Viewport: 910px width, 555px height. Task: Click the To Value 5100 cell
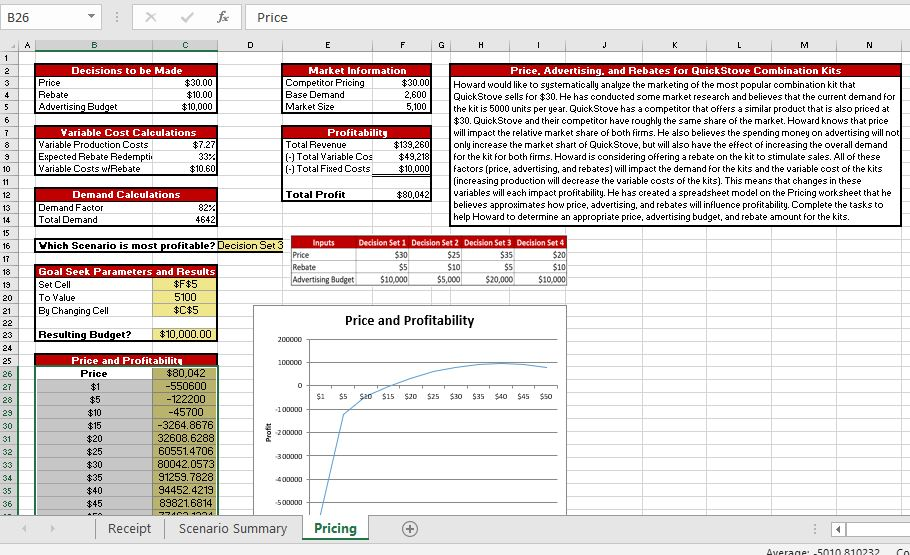(185, 297)
